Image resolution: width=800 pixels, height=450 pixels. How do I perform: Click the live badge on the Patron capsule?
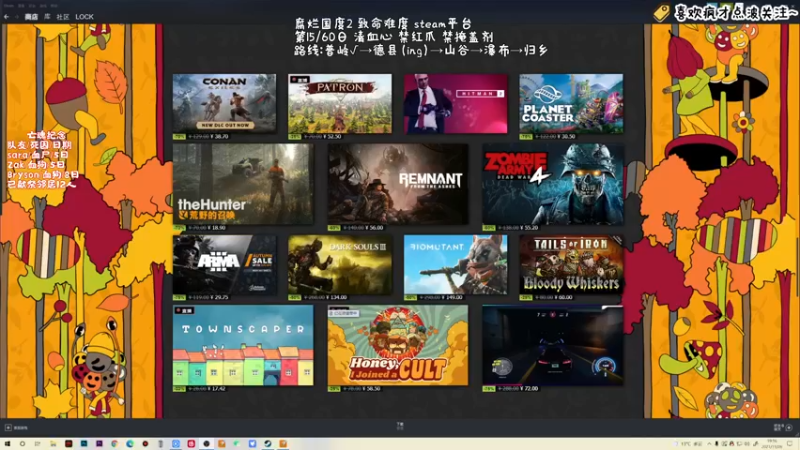point(300,80)
